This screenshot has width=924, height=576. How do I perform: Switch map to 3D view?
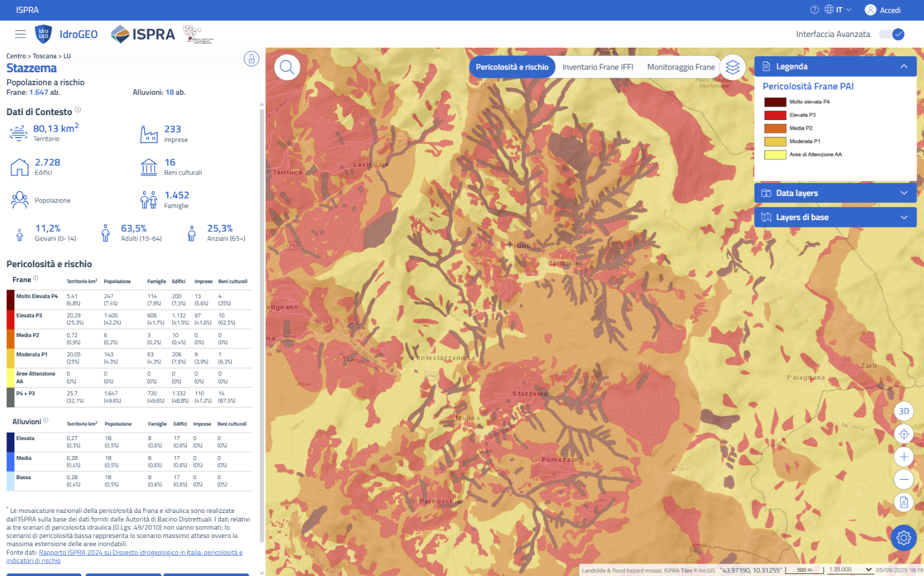[904, 411]
